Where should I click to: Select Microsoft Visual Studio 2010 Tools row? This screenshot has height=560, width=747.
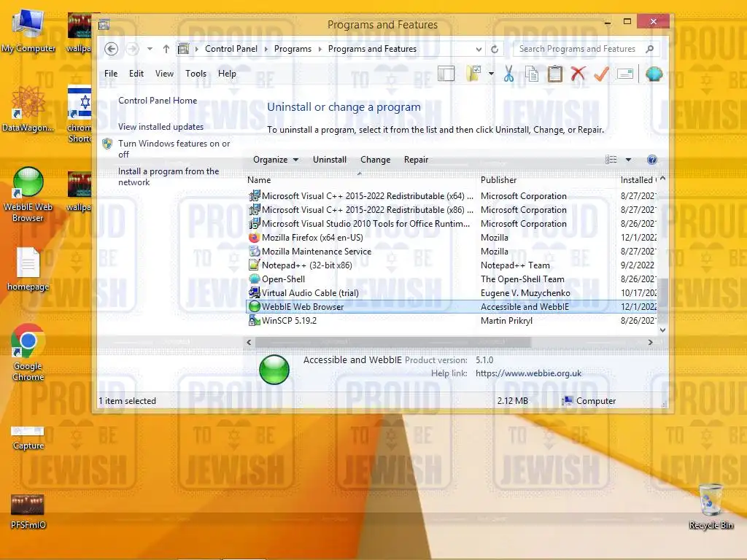pos(452,223)
